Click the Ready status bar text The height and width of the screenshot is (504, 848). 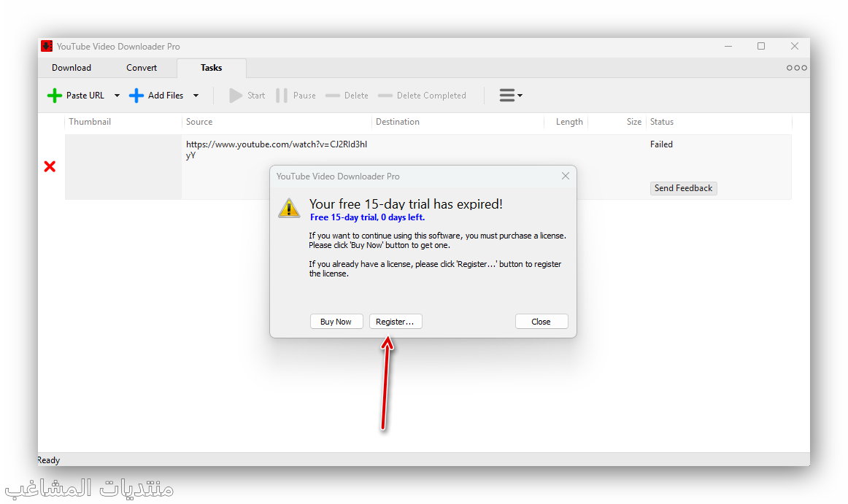[49, 460]
